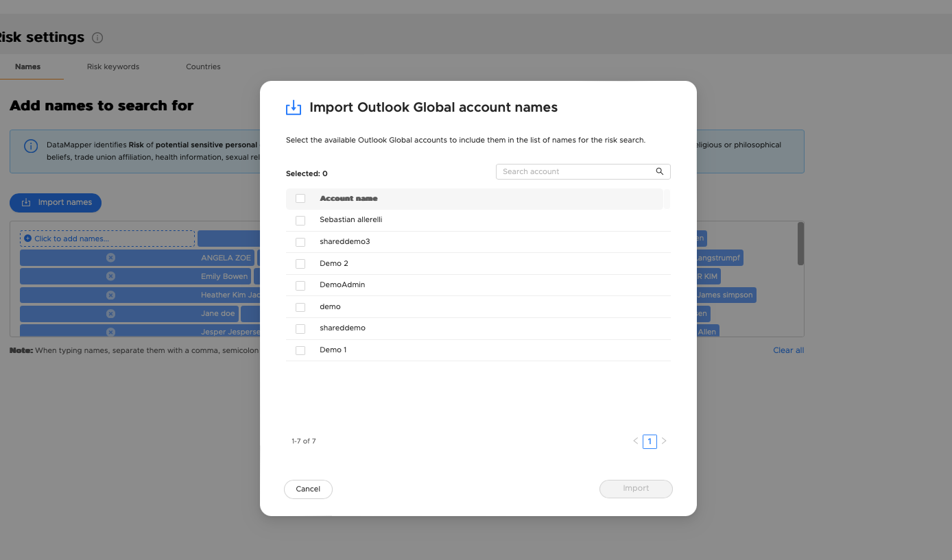Check the Sebastian allerelli account

click(300, 221)
